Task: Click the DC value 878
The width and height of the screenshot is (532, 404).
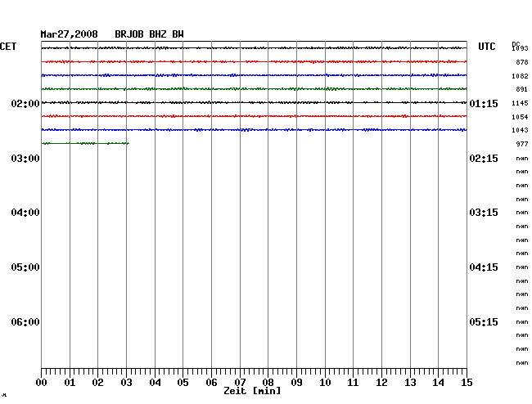Action: click(x=522, y=62)
